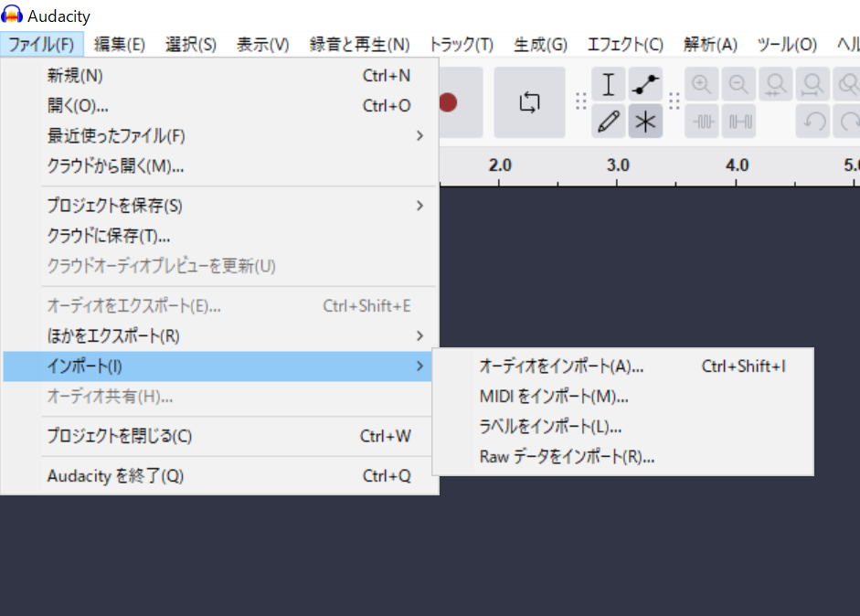
Task: Select the Envelope tool
Action: click(x=645, y=84)
